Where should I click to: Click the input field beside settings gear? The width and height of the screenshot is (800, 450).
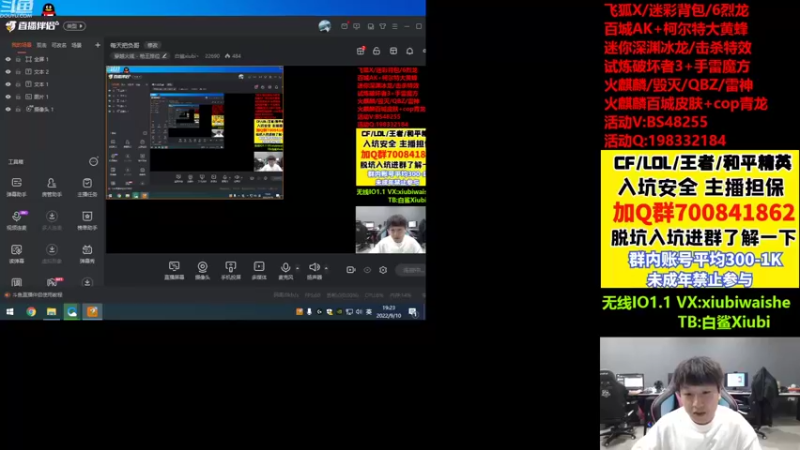(x=410, y=270)
